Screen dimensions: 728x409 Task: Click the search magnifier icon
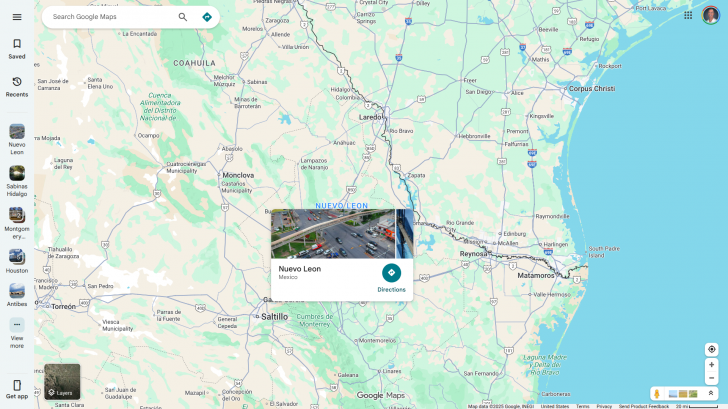point(182,17)
